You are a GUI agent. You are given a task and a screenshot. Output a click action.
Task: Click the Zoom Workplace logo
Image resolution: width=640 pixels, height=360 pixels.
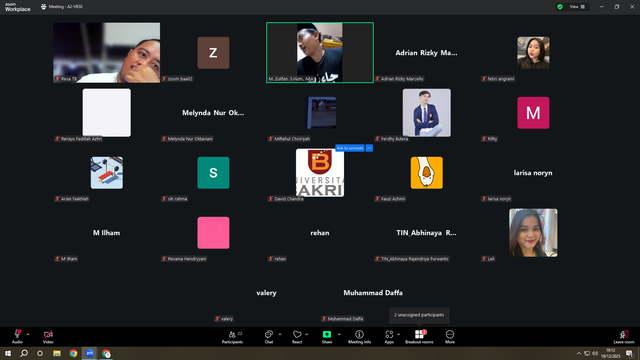(x=17, y=7)
